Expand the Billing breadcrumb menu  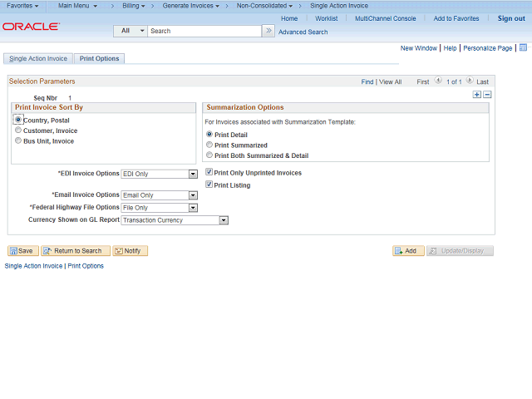[x=134, y=6]
